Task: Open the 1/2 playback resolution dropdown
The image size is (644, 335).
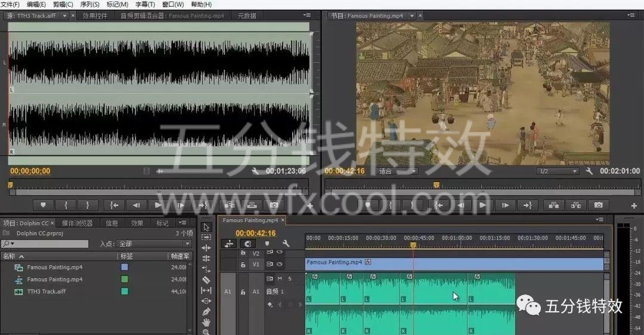Action: tap(558, 171)
